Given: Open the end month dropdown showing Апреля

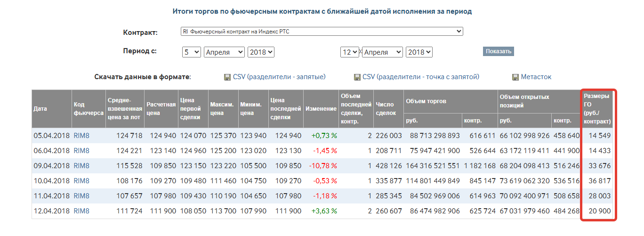Looking at the screenshot, I should coord(382,52).
